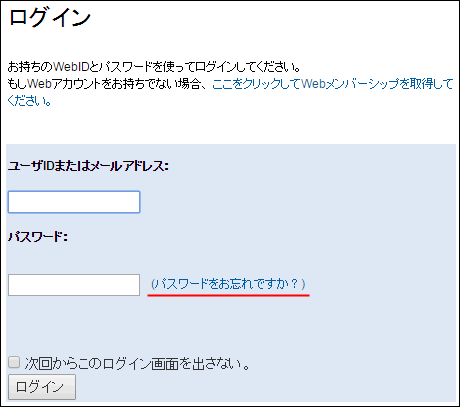Click the ユーザIDまたはメールアドレス: label

click(88, 166)
